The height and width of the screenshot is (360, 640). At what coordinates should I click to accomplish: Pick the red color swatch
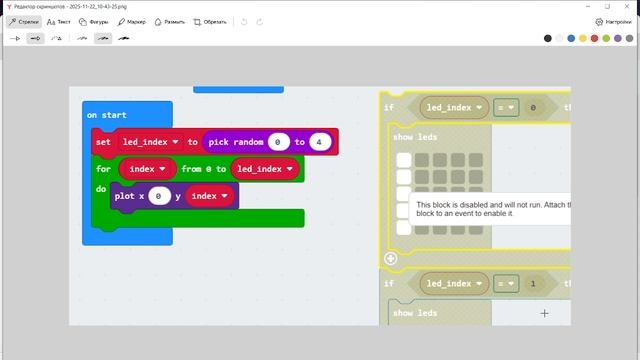click(x=594, y=38)
